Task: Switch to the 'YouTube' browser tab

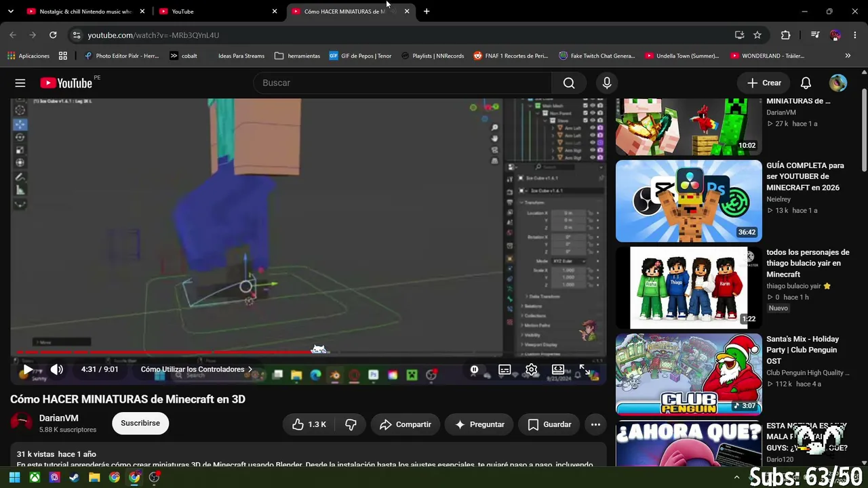Action: (x=217, y=12)
